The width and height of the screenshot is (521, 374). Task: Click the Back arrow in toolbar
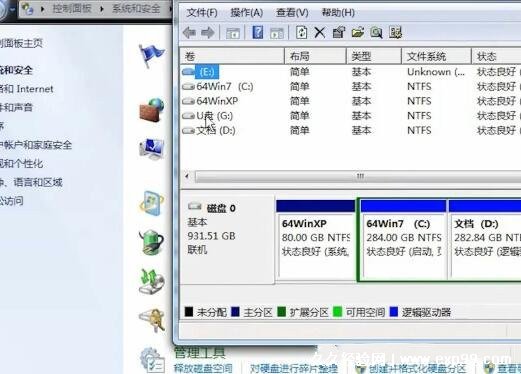click(189, 33)
